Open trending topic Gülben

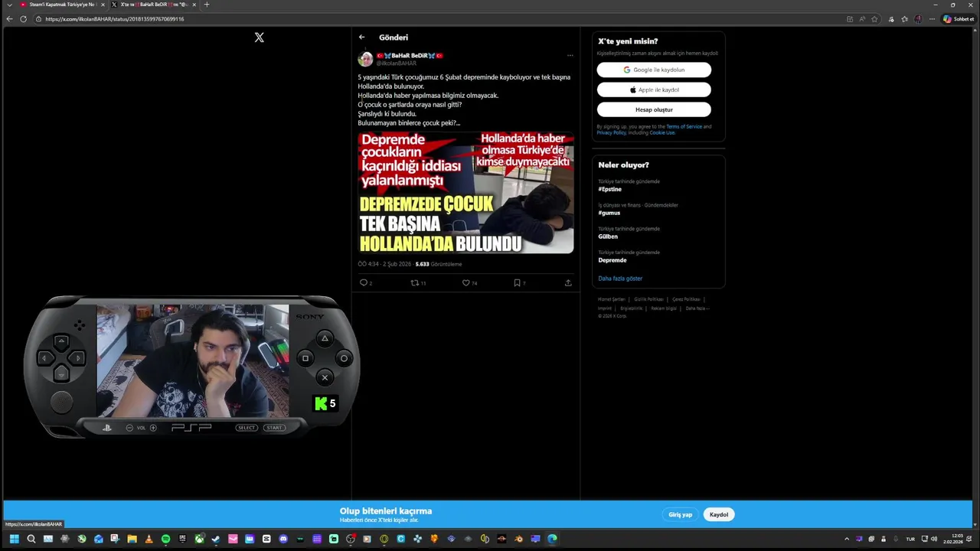pyautogui.click(x=608, y=236)
